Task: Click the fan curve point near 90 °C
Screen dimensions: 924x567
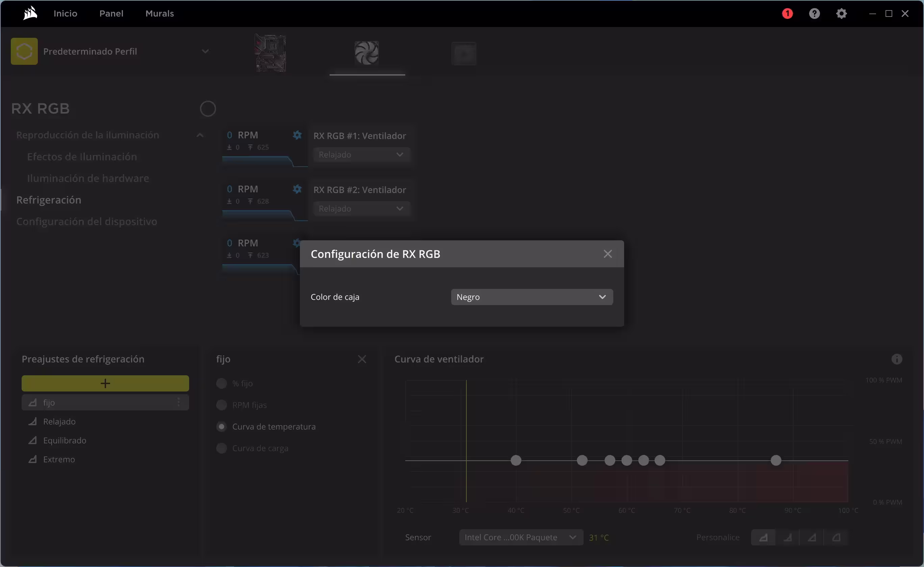Action: click(x=776, y=460)
